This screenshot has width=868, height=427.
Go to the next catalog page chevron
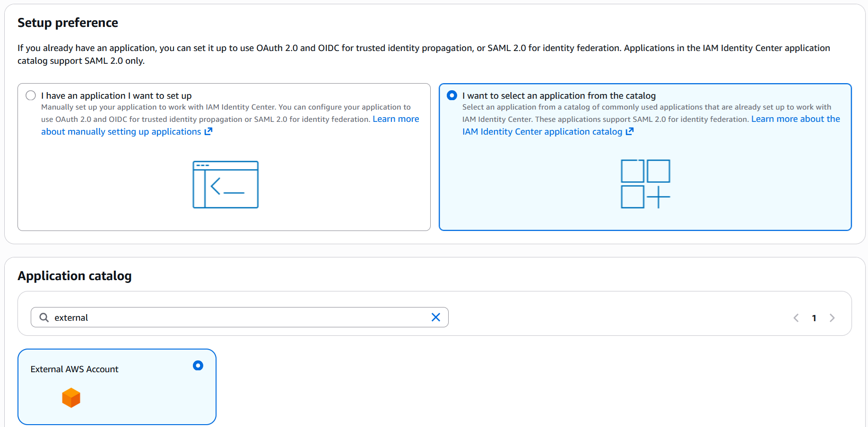pyautogui.click(x=832, y=318)
